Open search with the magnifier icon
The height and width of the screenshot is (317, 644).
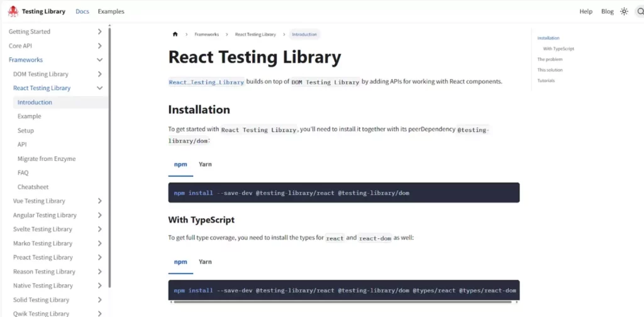pos(640,11)
